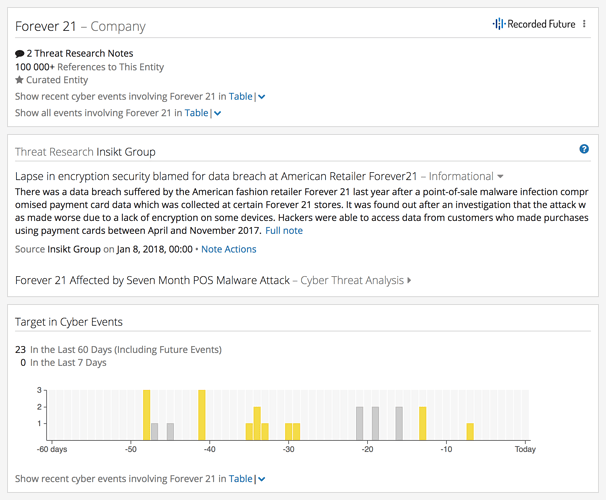Open Note Actions link

point(228,249)
